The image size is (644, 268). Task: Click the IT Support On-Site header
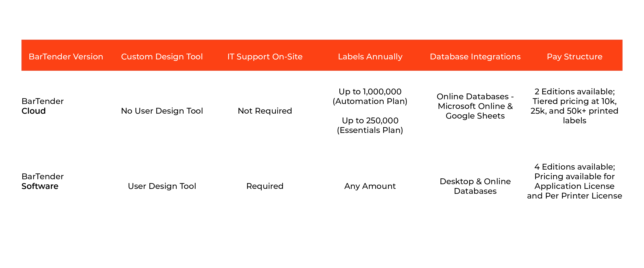click(x=265, y=57)
